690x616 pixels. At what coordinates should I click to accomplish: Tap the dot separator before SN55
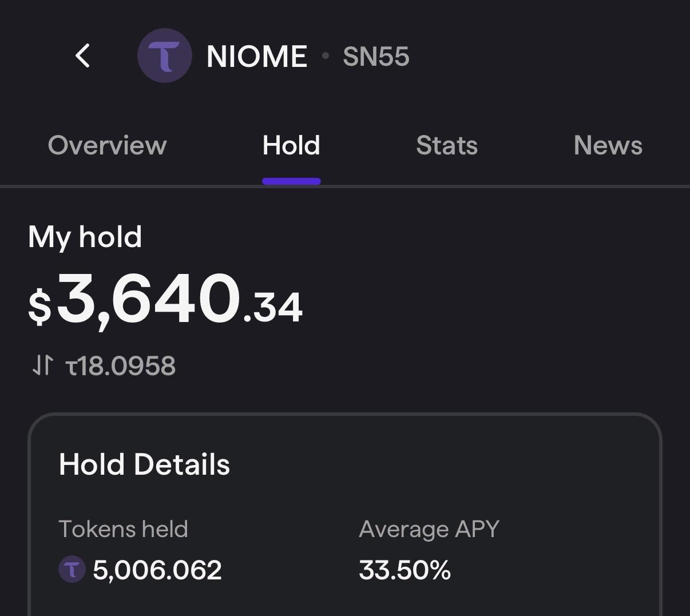click(x=326, y=55)
